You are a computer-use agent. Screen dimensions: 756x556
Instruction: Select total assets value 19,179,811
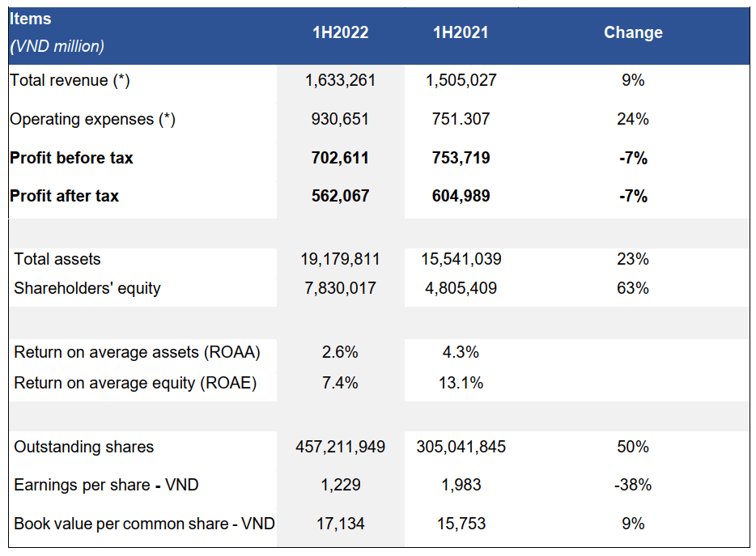(341, 259)
